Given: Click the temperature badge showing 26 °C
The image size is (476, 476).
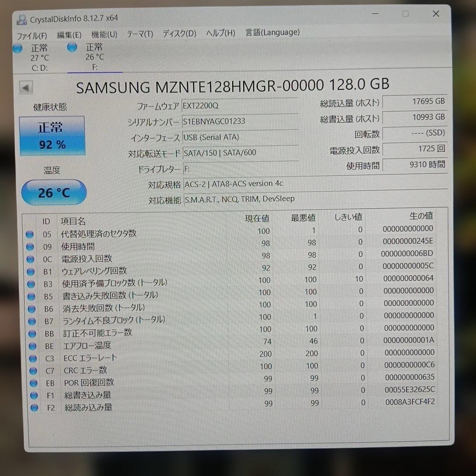Looking at the screenshot, I should coord(54,192).
